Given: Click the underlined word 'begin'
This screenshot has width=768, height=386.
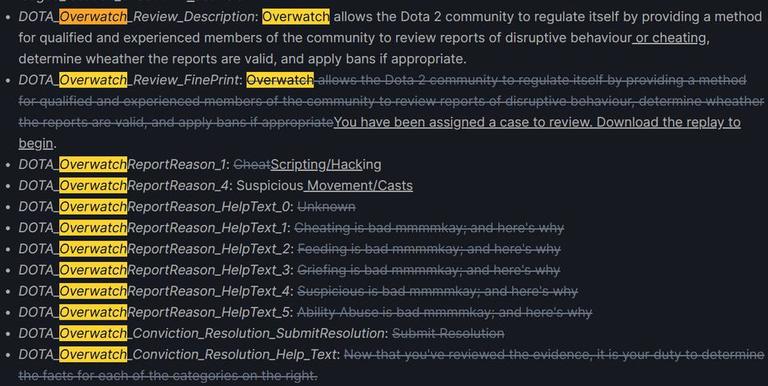Looking at the screenshot, I should click(x=36, y=143).
